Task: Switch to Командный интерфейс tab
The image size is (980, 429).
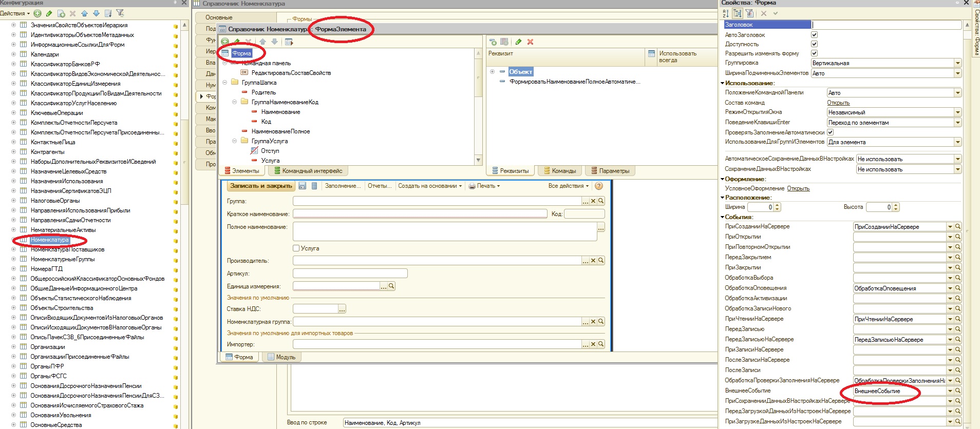Action: [308, 171]
